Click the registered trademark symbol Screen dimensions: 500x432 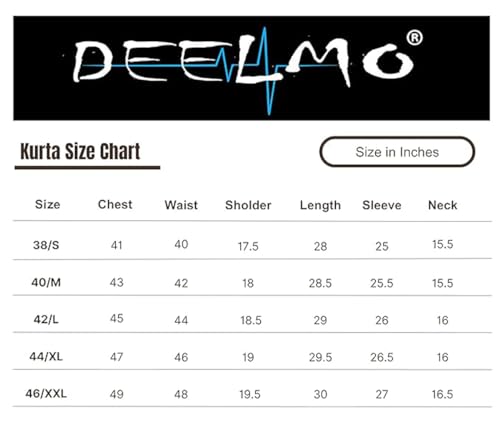(414, 38)
